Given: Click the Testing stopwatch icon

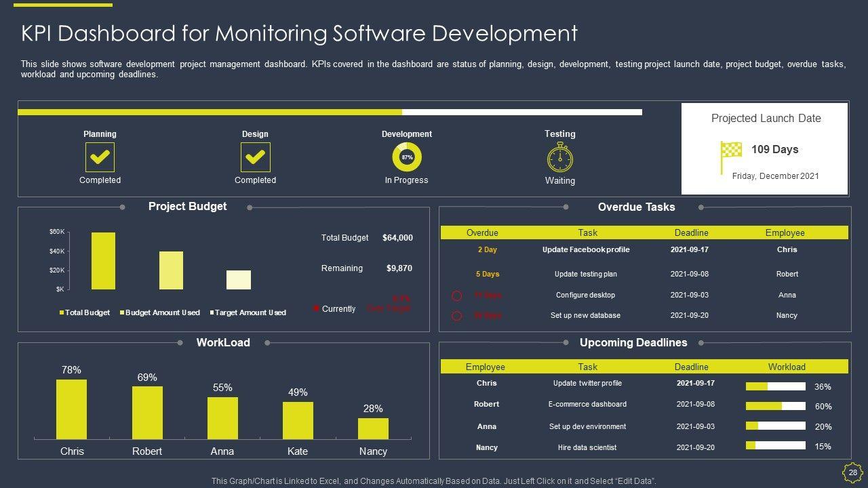Looking at the screenshot, I should (x=560, y=158).
